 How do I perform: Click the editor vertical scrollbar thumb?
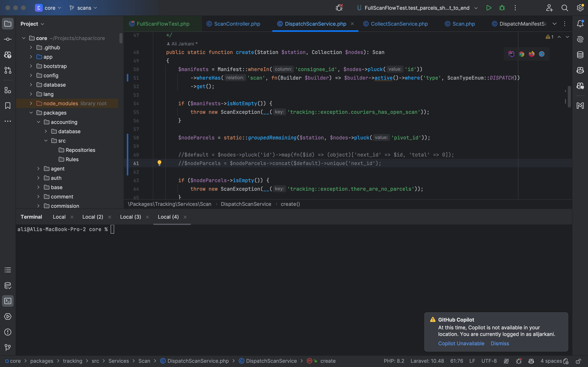[x=569, y=97]
